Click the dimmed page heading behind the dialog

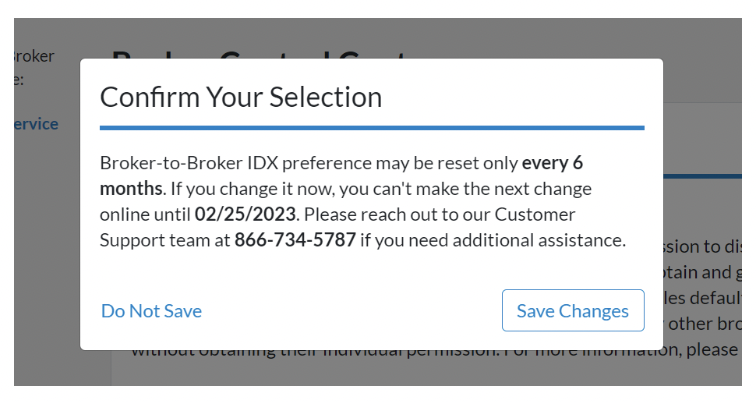(x=260, y=54)
